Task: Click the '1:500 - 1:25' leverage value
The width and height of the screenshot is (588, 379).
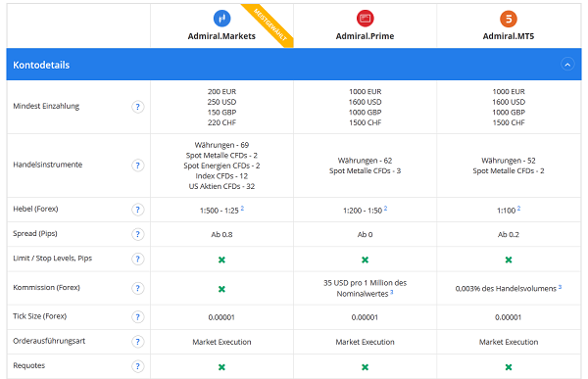Action: [219, 211]
